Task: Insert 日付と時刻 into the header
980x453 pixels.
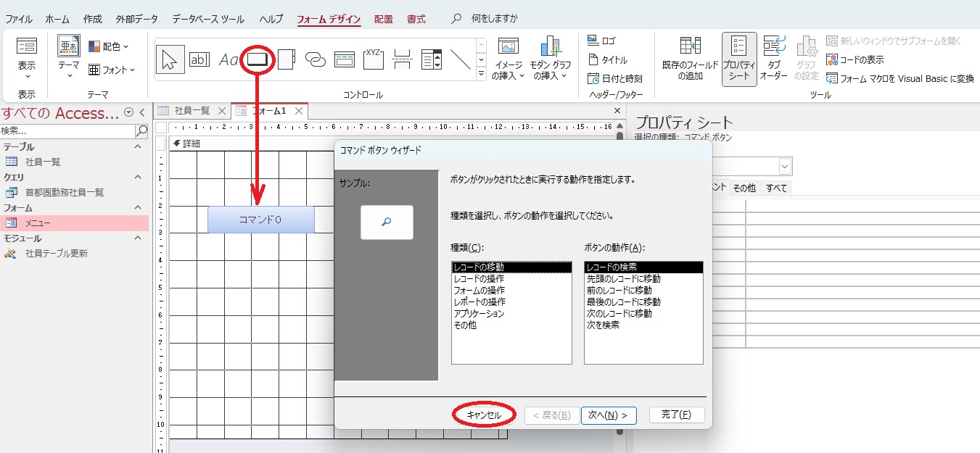Action: point(614,78)
